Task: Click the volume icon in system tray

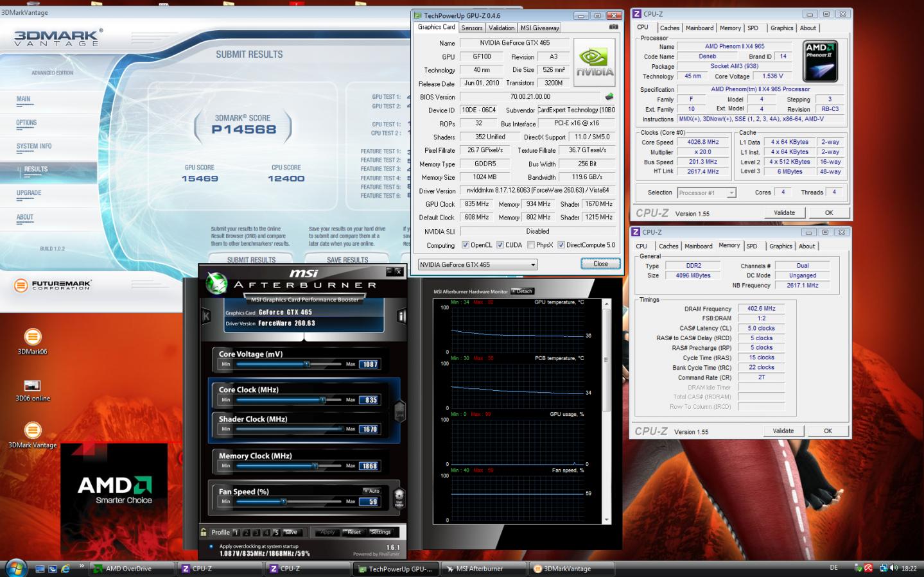Action: (x=894, y=568)
